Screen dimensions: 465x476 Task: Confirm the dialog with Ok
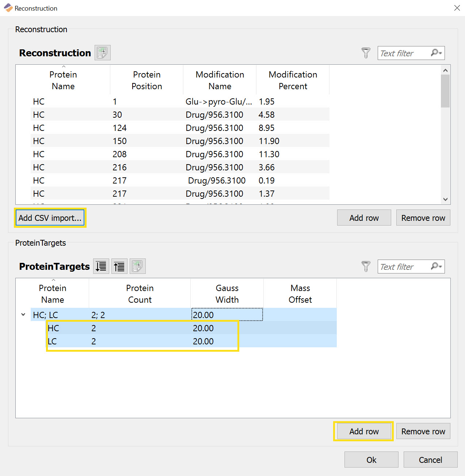pyautogui.click(x=371, y=460)
